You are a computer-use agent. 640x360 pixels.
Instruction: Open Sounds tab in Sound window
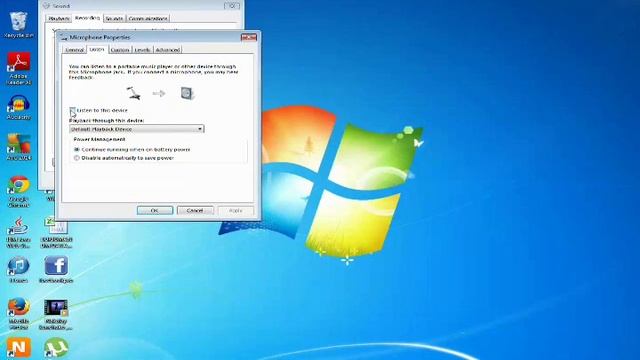click(x=114, y=19)
